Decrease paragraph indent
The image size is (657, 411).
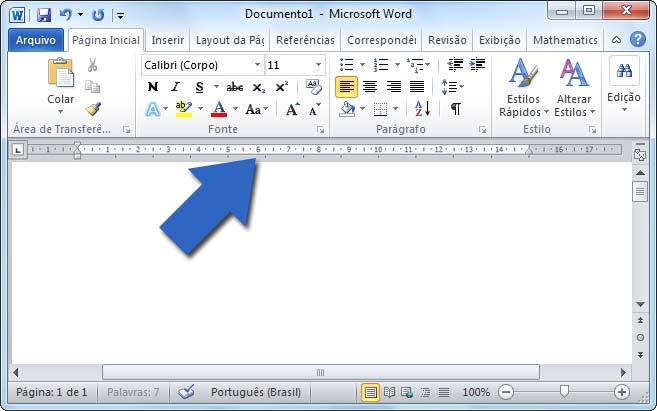(x=455, y=65)
